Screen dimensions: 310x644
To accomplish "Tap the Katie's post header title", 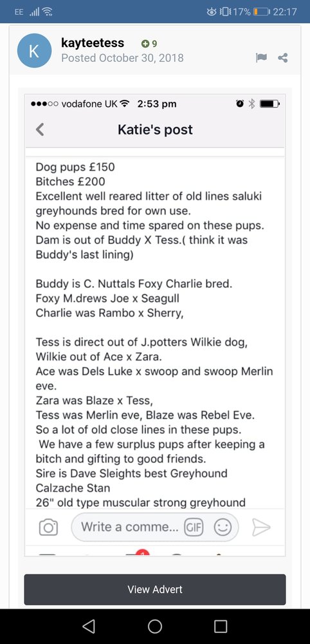I will (x=155, y=130).
